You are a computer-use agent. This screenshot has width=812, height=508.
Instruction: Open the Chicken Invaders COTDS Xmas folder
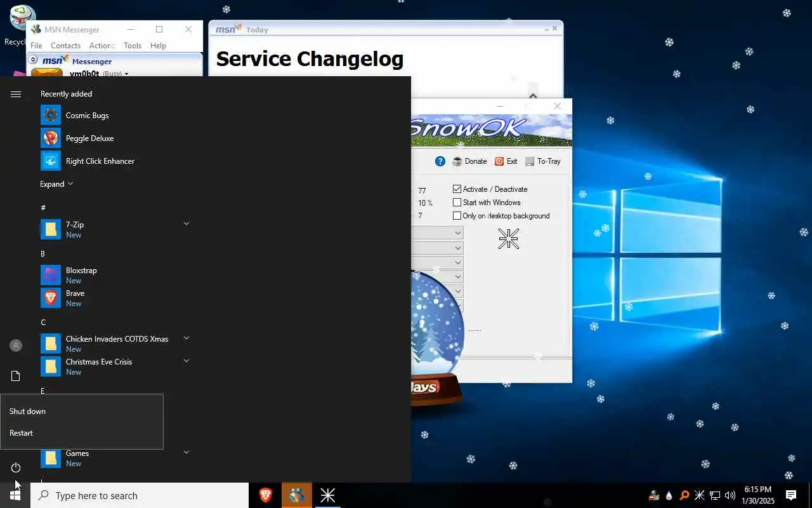114,344
